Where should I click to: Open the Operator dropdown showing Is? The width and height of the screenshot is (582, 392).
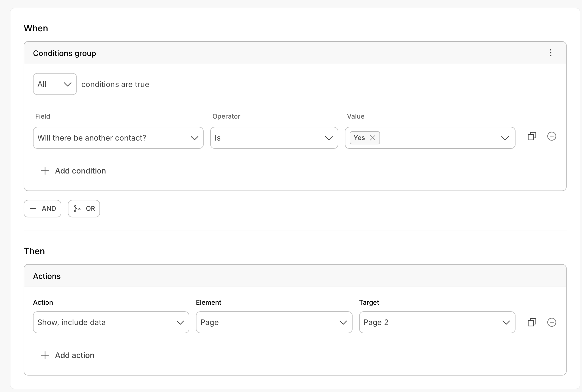274,138
